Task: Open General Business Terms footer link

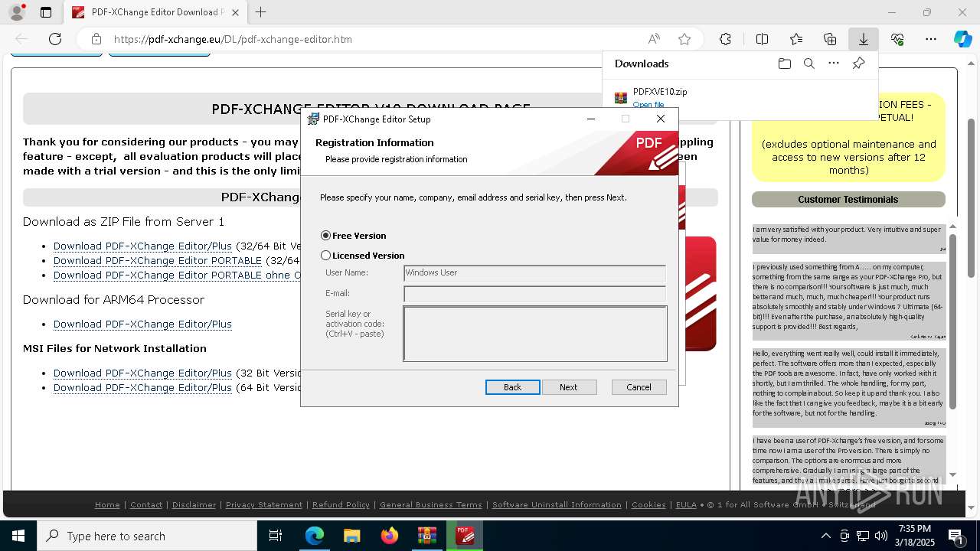Action: coord(431,505)
